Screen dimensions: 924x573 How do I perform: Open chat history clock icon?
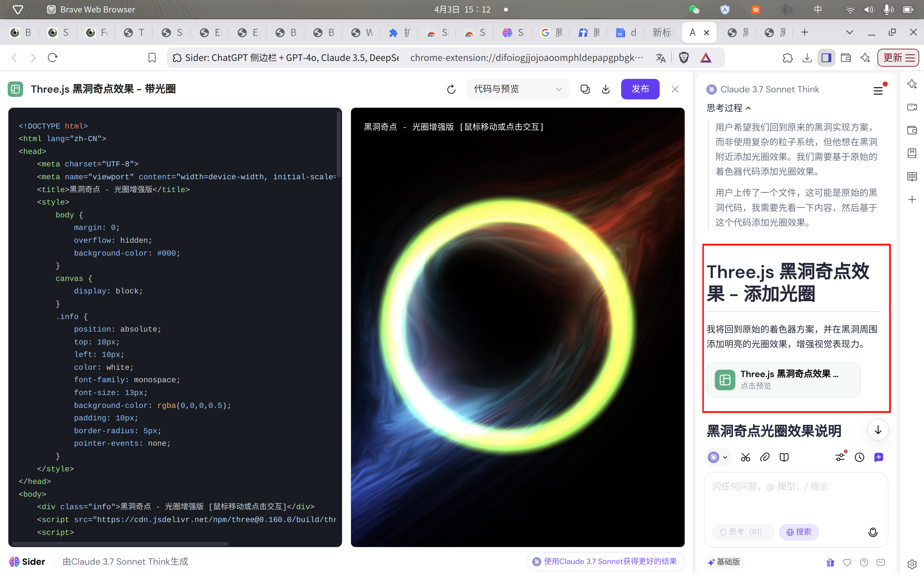(x=859, y=458)
